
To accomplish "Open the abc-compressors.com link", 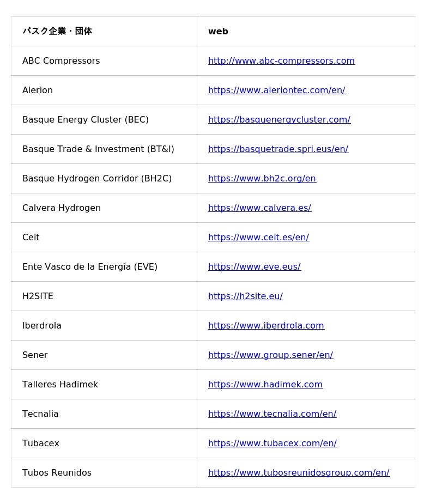I will 281,60.
